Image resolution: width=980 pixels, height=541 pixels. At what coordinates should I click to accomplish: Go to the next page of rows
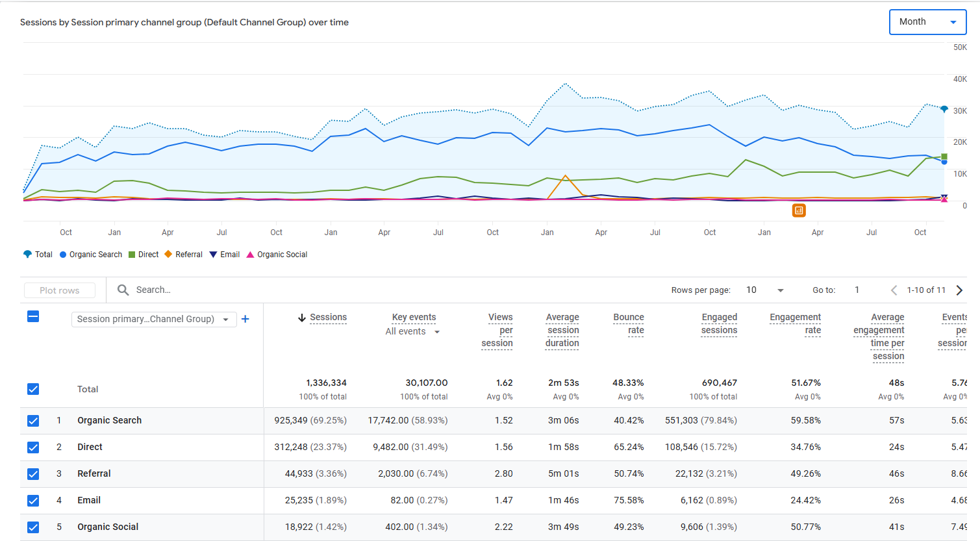coord(959,290)
